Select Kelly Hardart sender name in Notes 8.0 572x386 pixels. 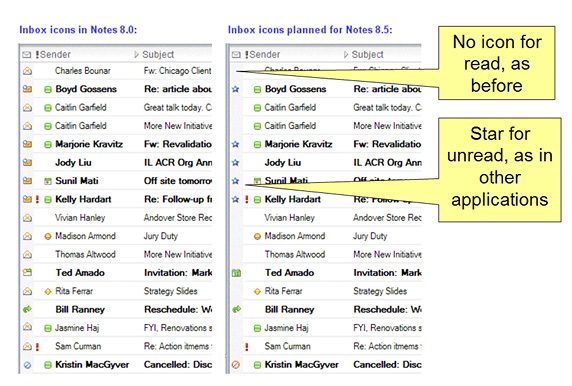coord(83,199)
